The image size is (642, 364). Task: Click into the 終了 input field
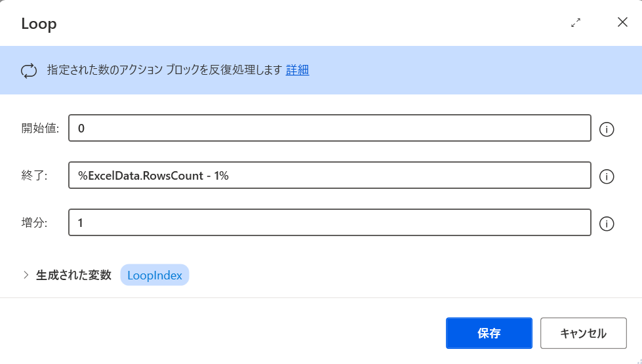tap(330, 176)
